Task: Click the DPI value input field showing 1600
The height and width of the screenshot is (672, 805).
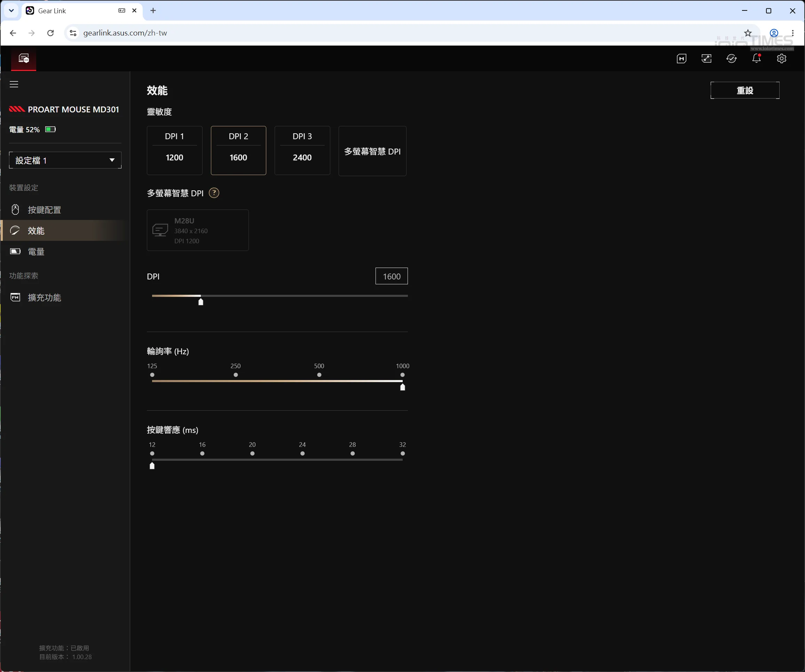Action: point(392,276)
